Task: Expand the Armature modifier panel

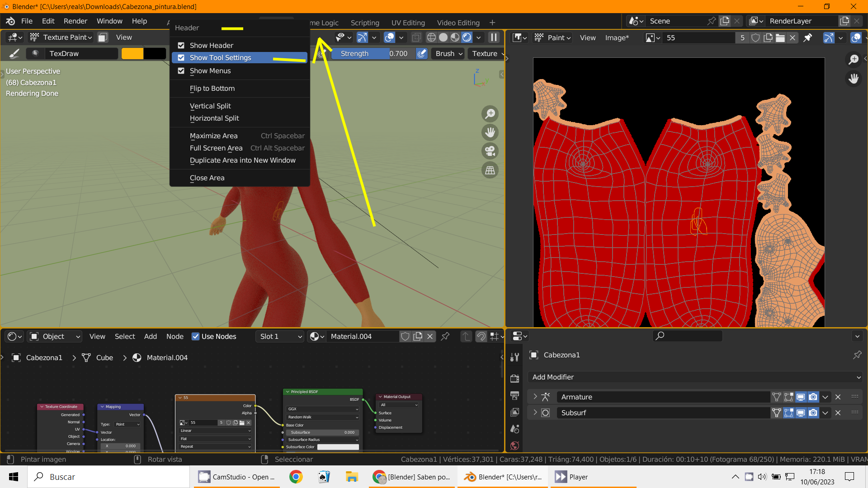Action: 535,397
